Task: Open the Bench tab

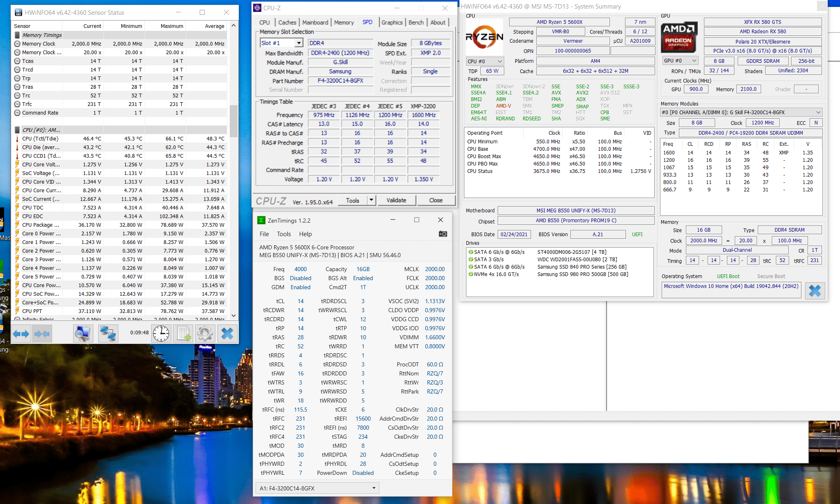Action: (416, 23)
